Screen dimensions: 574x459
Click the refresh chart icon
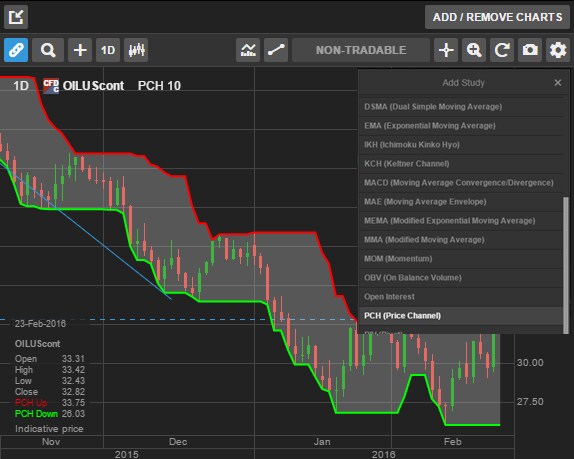point(502,50)
